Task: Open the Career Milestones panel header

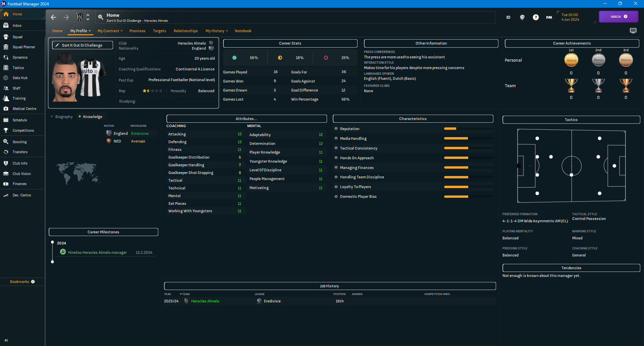Action: coord(103,232)
